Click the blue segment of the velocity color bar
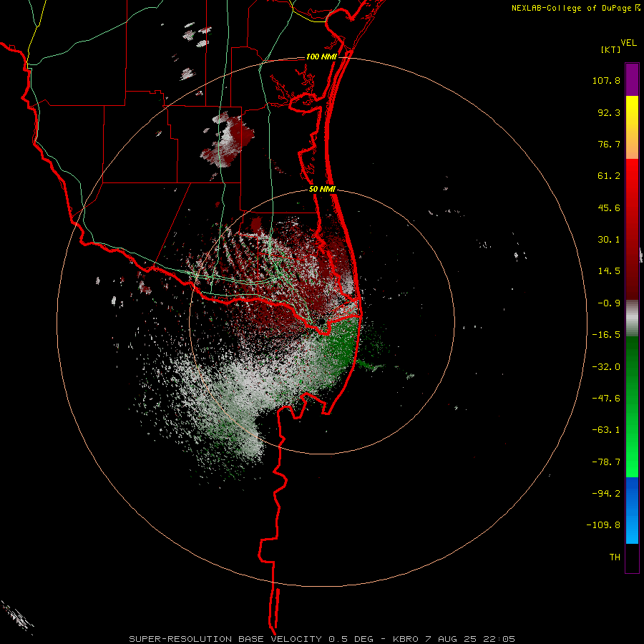 click(x=632, y=510)
